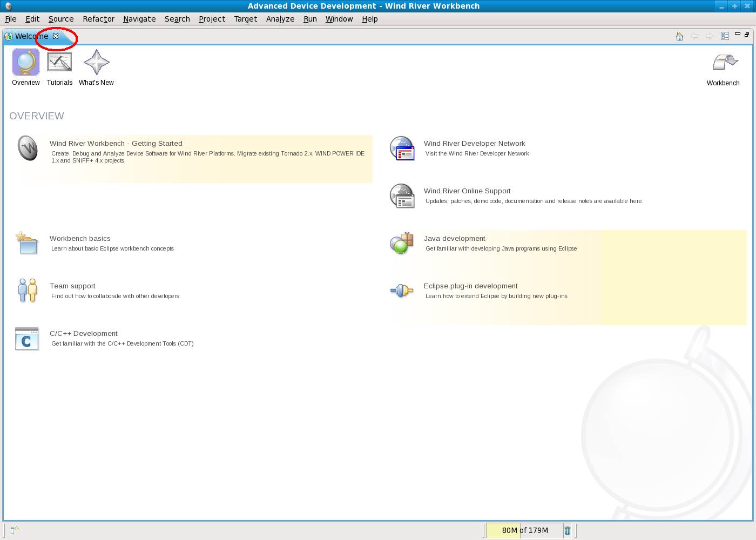Click the fast view icon in status bar
Image resolution: width=756 pixels, height=540 pixels.
pos(15,530)
